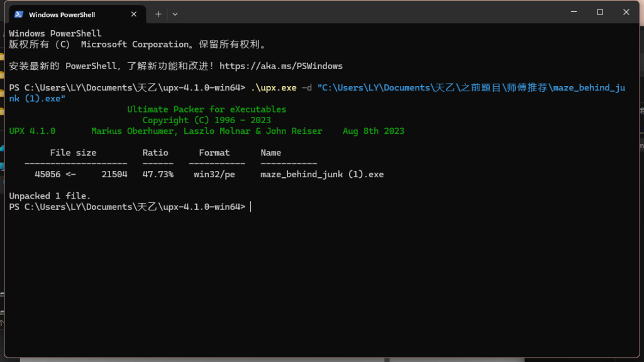Open a new tab with the plus button
This screenshot has width=644, height=362.
(158, 14)
